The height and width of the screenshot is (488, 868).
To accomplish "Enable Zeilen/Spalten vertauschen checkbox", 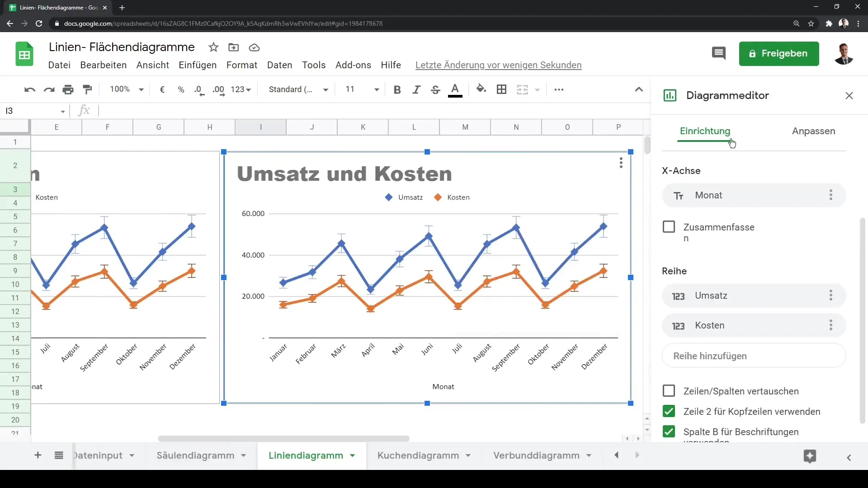I will [669, 391].
